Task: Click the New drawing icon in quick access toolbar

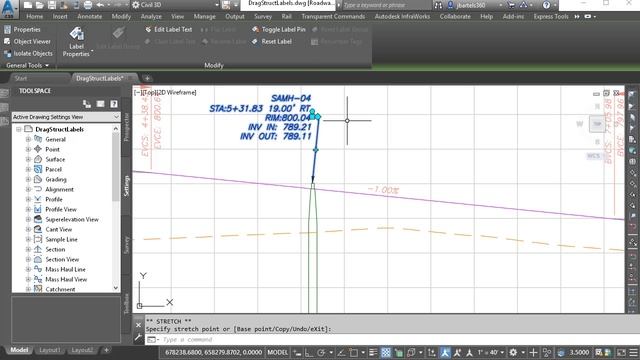Action: tap(28, 5)
